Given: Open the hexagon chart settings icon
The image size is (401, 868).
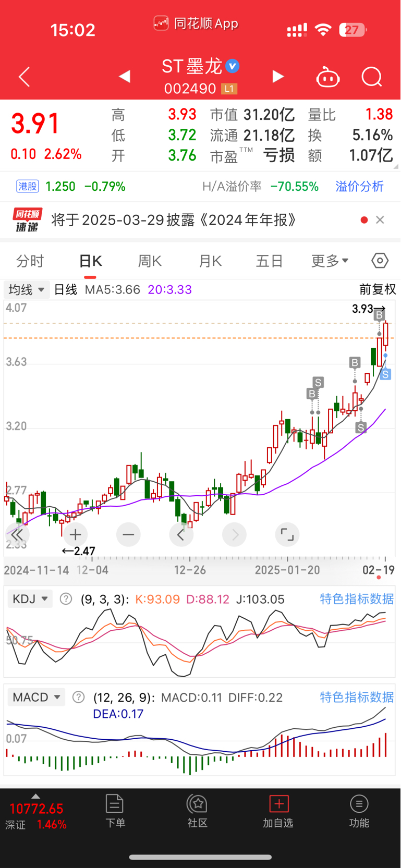Looking at the screenshot, I should [x=380, y=260].
